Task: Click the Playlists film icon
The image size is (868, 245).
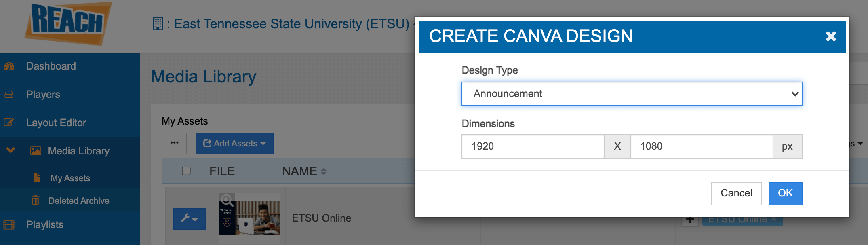Action: click(9, 225)
